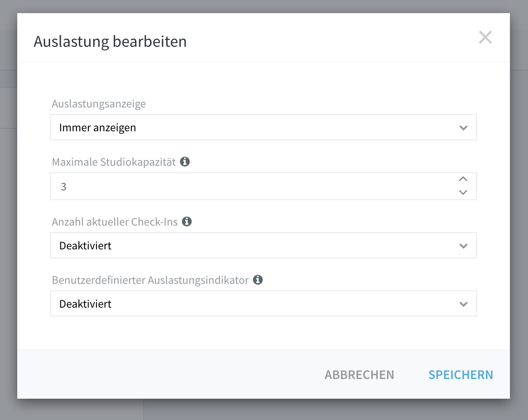Save changes with Speichern
Viewport: 528px width, 420px height.
pyautogui.click(x=461, y=374)
